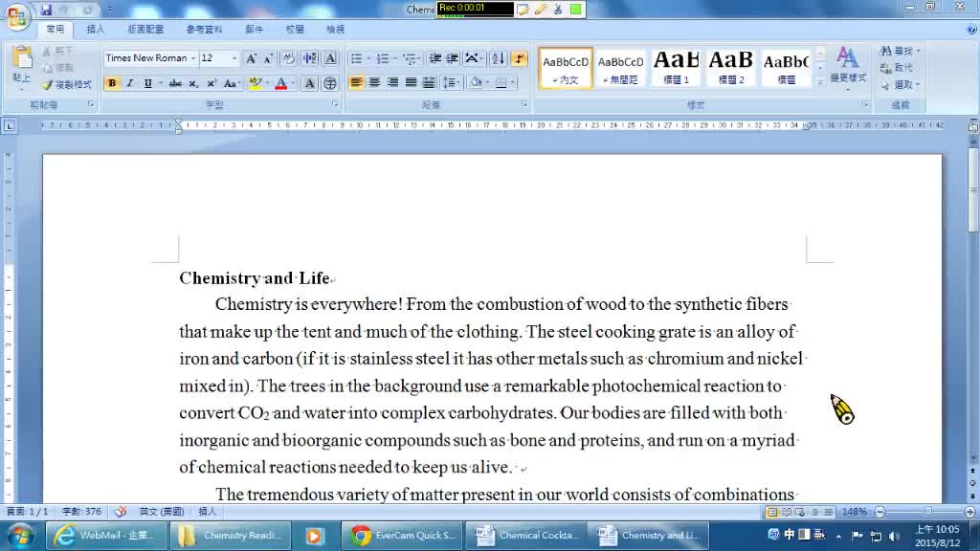The width and height of the screenshot is (980, 551).
Task: Click the Save icon in Quick Access toolbar
Action: [x=46, y=10]
